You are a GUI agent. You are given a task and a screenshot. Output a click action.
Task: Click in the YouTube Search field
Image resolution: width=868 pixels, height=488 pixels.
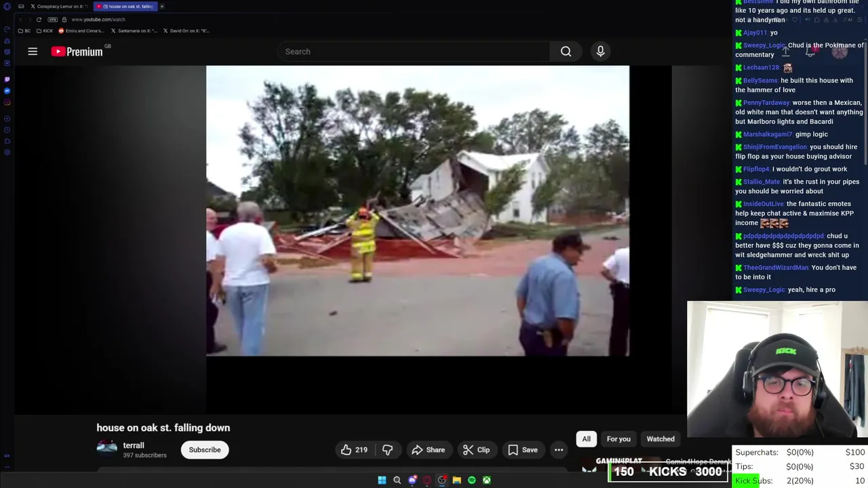coord(414,52)
